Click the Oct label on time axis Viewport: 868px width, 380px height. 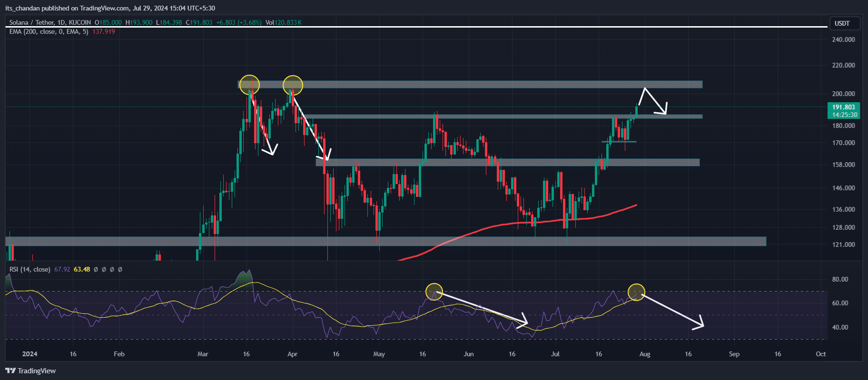coord(821,354)
